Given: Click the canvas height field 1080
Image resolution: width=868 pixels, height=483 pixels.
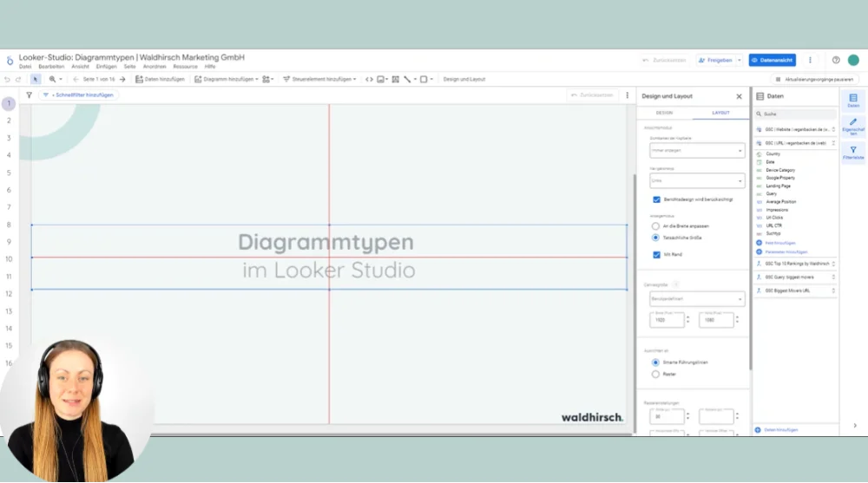Looking at the screenshot, I should click(x=716, y=320).
